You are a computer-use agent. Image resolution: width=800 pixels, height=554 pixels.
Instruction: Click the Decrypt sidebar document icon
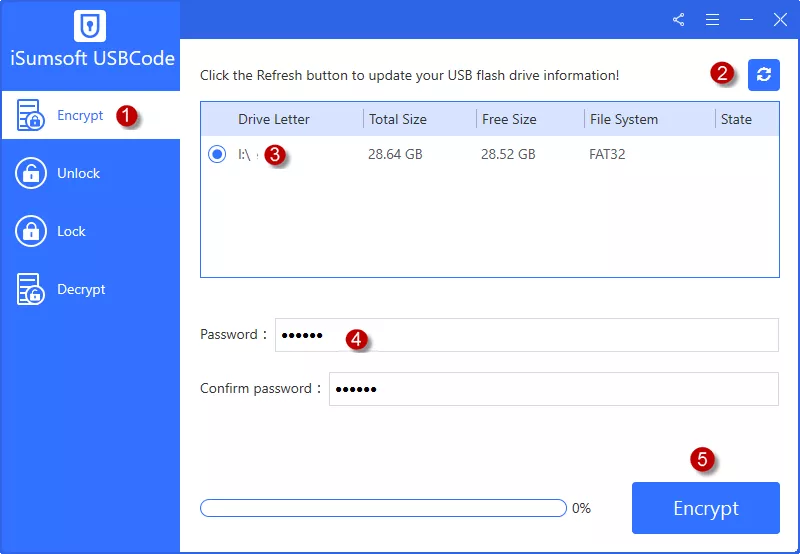coord(31,289)
